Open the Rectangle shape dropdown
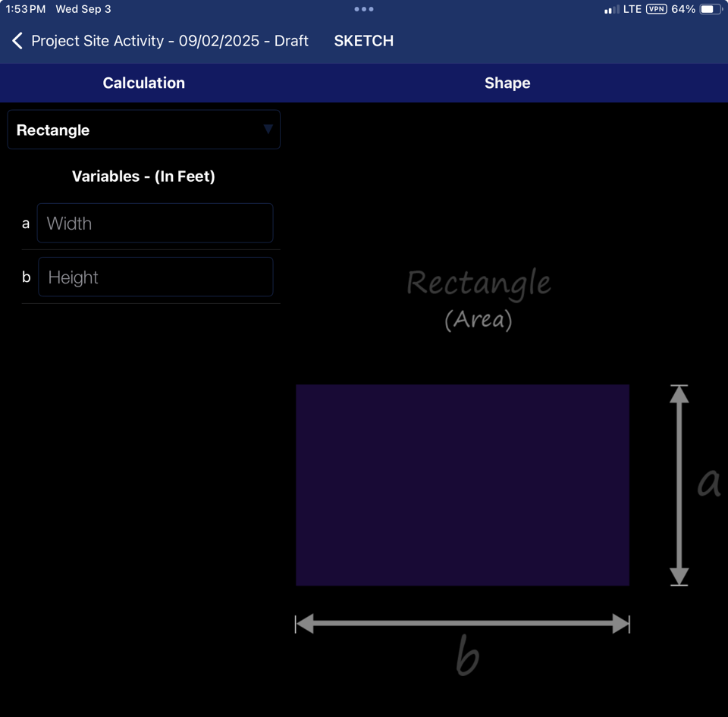Viewport: 728px width, 717px height. (143, 130)
